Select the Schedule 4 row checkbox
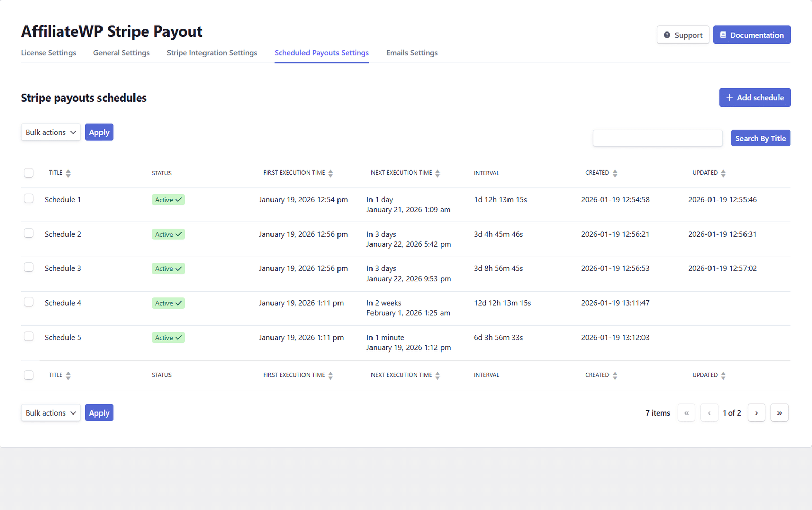 [29, 302]
